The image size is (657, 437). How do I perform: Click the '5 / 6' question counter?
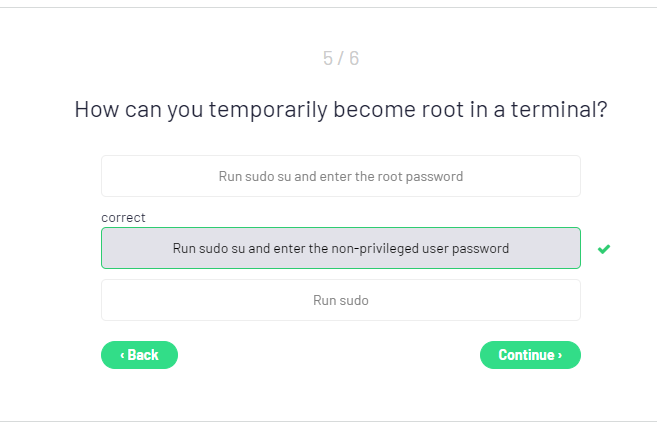[x=340, y=58]
